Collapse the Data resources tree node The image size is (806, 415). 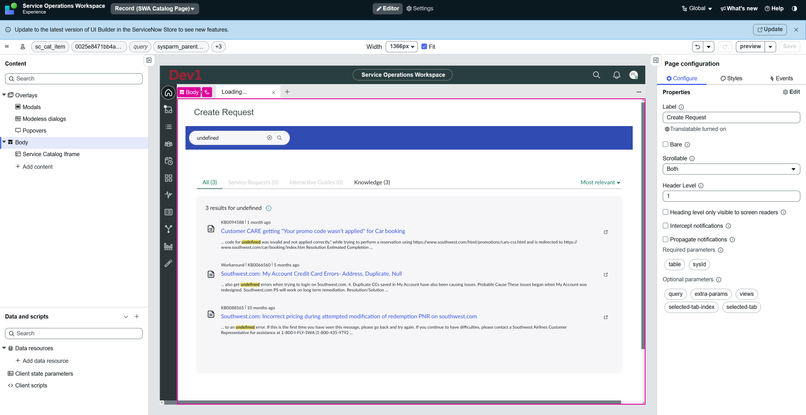click(x=5, y=348)
